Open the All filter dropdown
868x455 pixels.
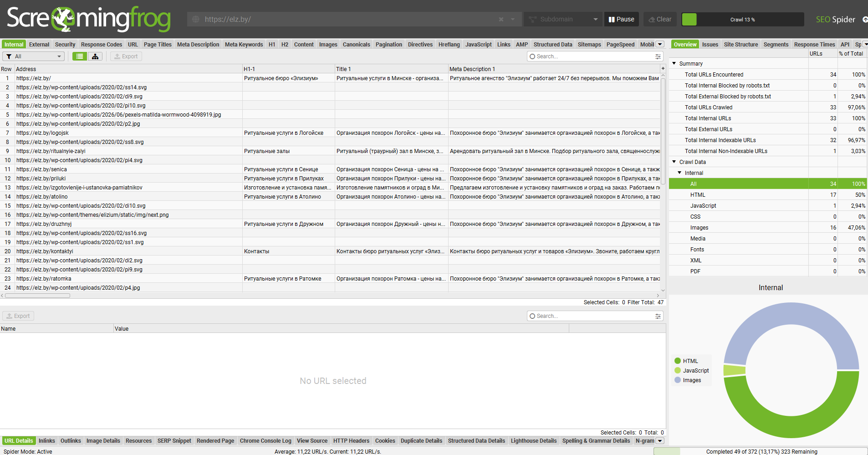click(x=34, y=56)
